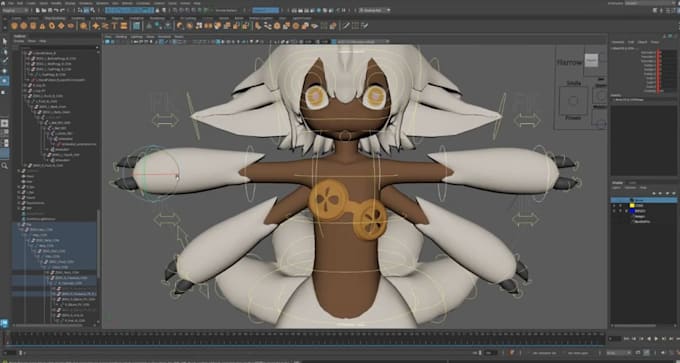This screenshot has height=363, width=680.
Task: Click the polygon Type (T) tool shelf icon
Action: pyautogui.click(x=114, y=26)
